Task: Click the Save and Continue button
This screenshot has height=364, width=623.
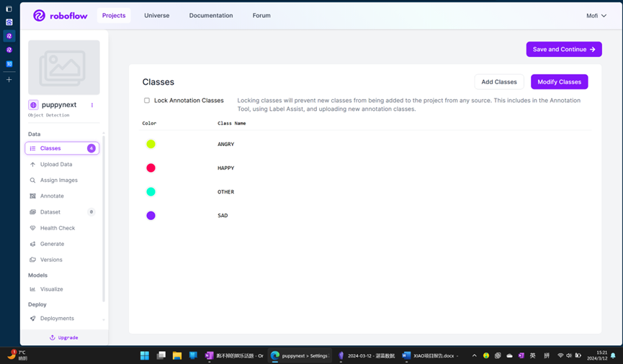Action: (564, 49)
